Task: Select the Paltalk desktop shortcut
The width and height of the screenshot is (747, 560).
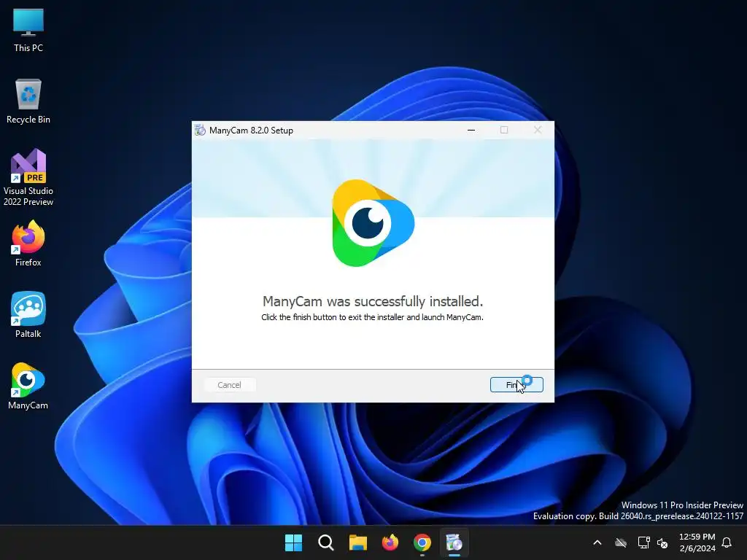Action: [28, 315]
